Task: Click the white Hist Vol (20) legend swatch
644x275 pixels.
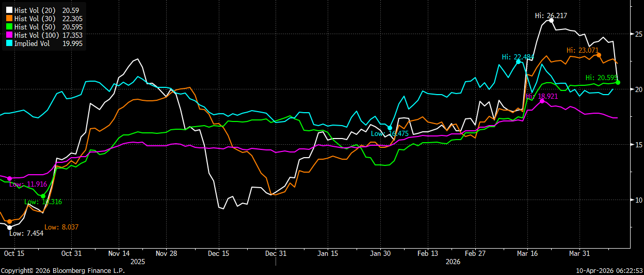Action: (x=8, y=10)
